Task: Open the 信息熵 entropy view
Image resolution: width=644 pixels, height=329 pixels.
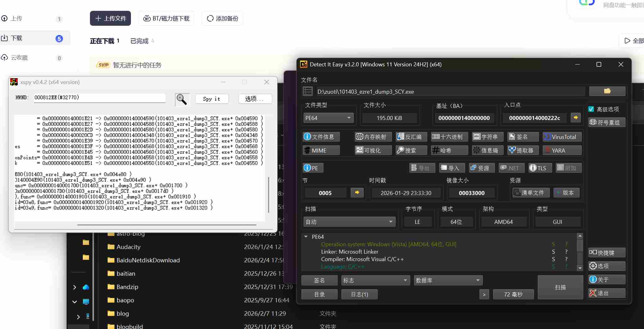Action: (x=487, y=150)
